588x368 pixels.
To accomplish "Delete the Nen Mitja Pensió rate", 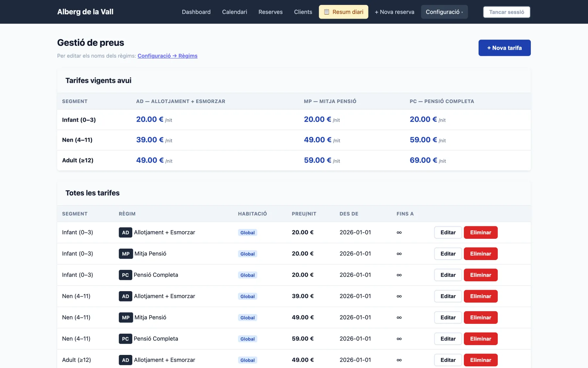I will click(x=481, y=317).
